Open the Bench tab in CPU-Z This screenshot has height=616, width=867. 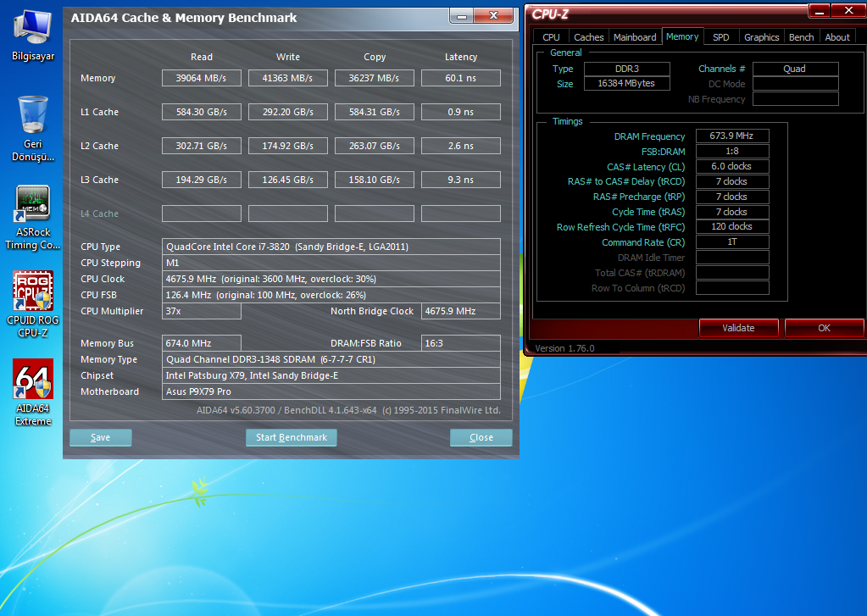(801, 37)
